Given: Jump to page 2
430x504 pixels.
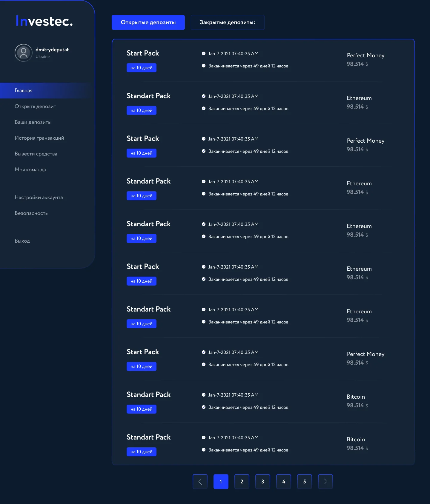Looking at the screenshot, I should (242, 481).
